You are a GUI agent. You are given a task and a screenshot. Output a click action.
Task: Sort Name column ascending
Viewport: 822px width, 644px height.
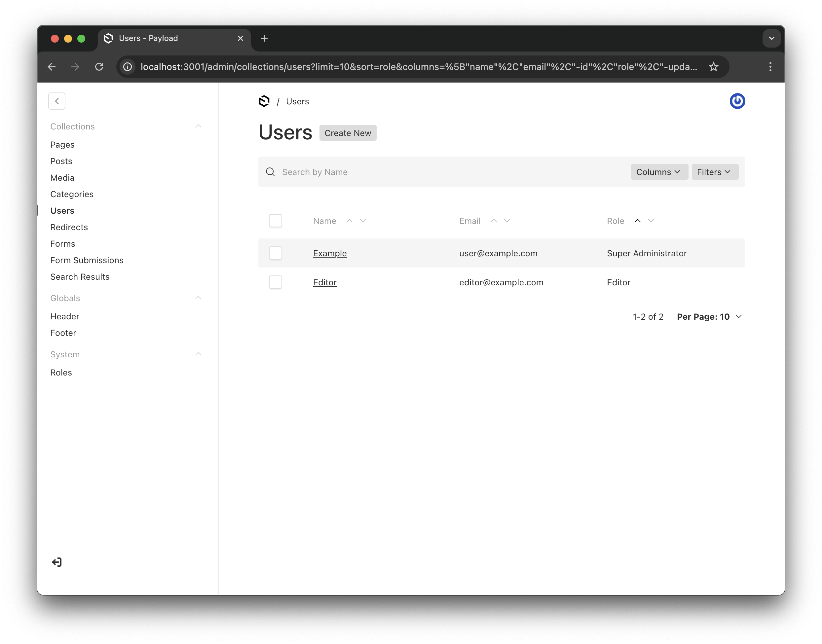(349, 221)
